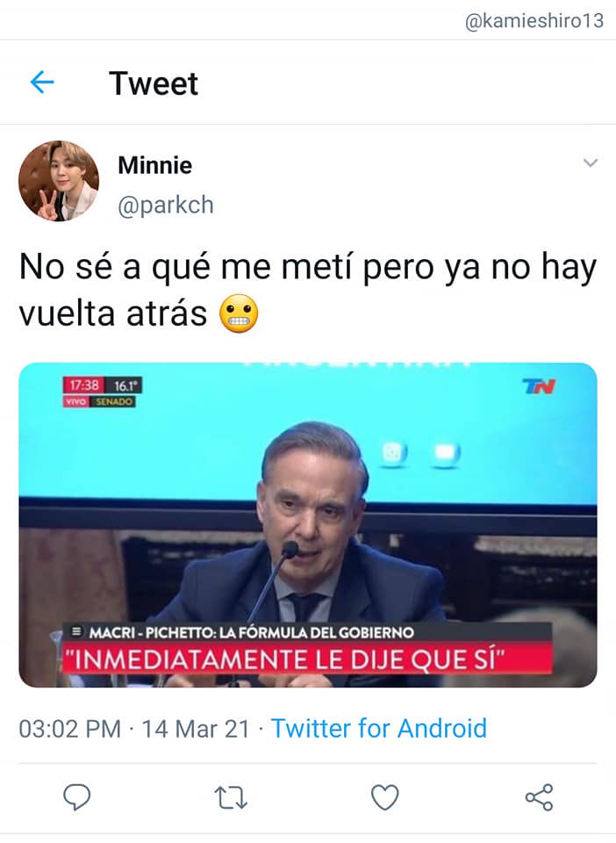The height and width of the screenshot is (843, 616).
Task: Share the tweet via the share icon
Action: click(539, 796)
